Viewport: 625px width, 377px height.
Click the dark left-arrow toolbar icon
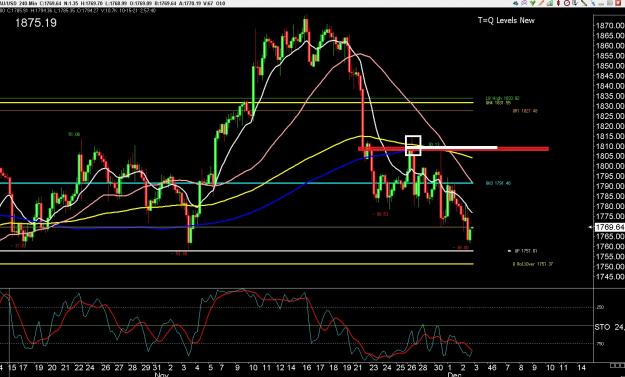coord(515,3)
